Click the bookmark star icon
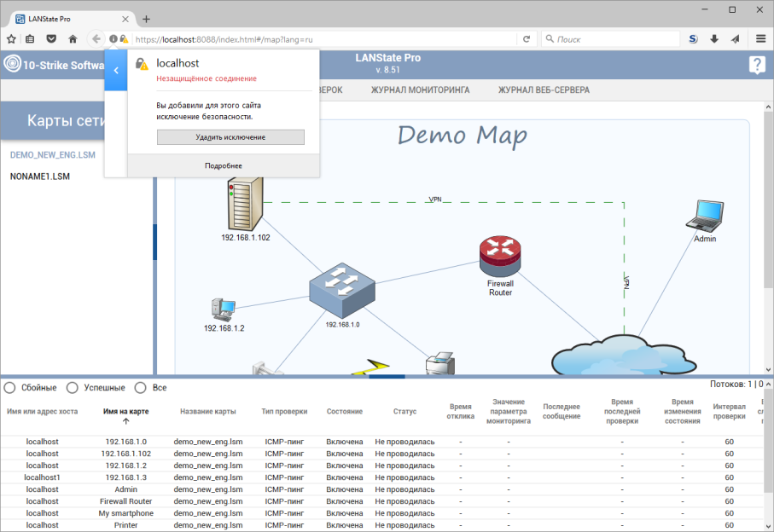774x532 pixels. coord(11,39)
